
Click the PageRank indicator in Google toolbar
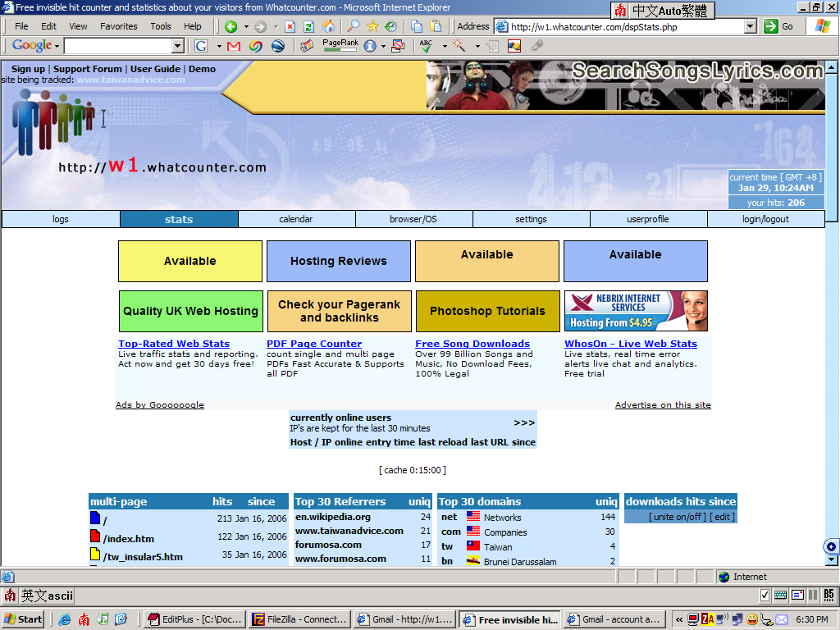tap(340, 46)
